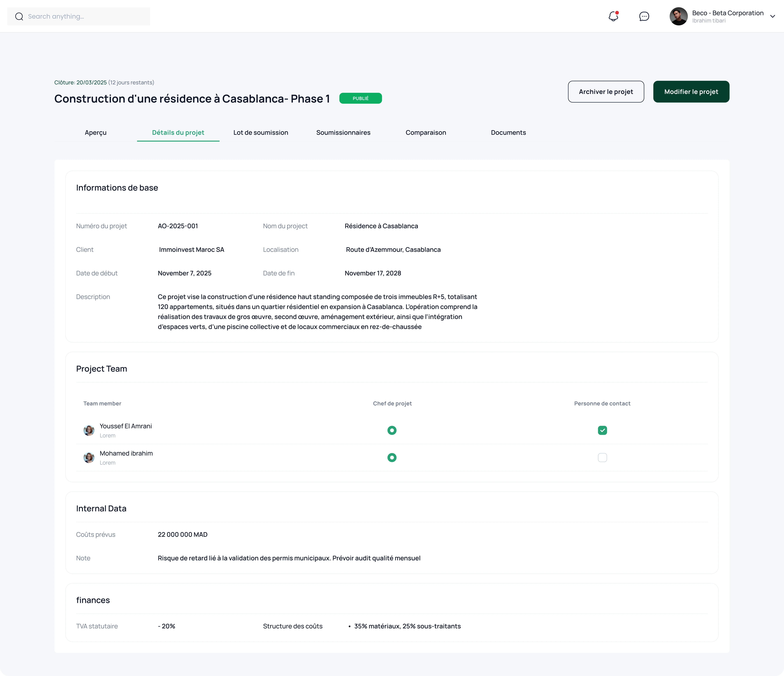Open the notifications bell
Screen dimensions: 784x676
click(x=613, y=16)
